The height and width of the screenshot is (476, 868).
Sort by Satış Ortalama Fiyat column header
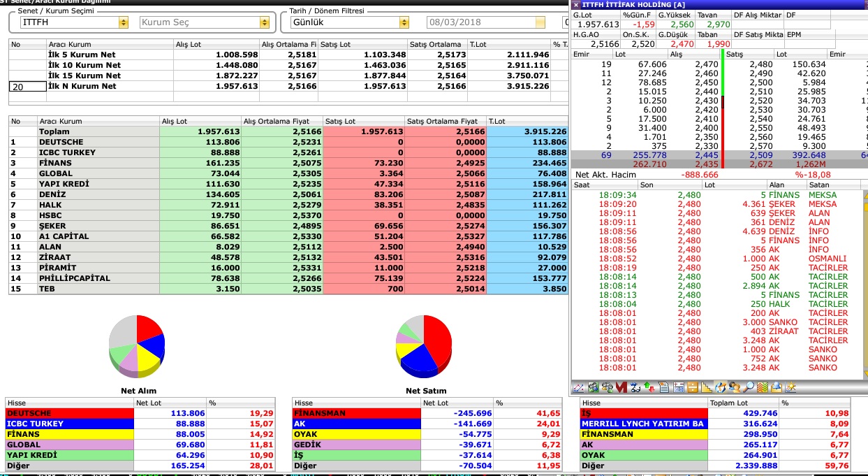[x=446, y=121]
